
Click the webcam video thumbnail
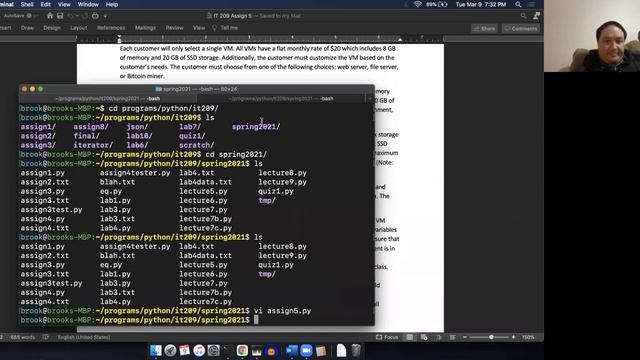[x=592, y=36]
